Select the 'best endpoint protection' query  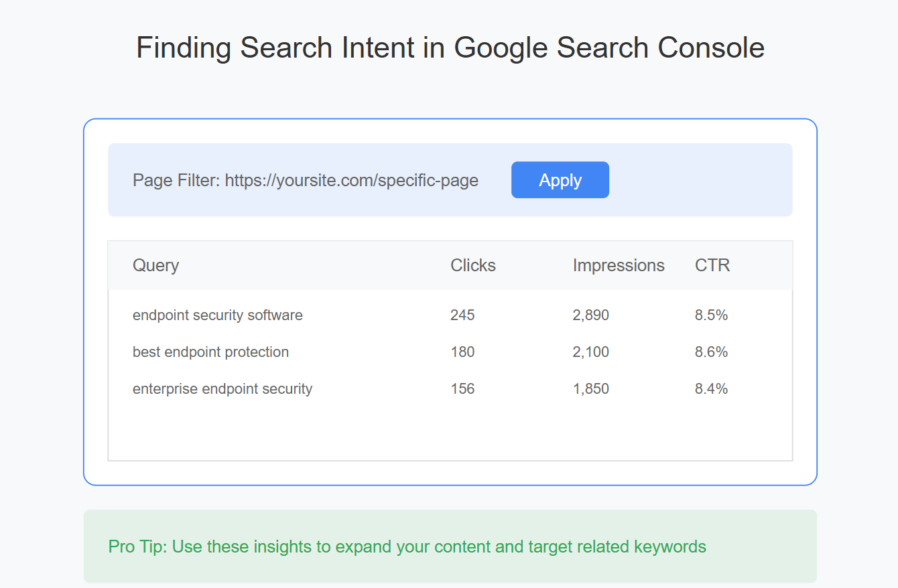click(210, 352)
